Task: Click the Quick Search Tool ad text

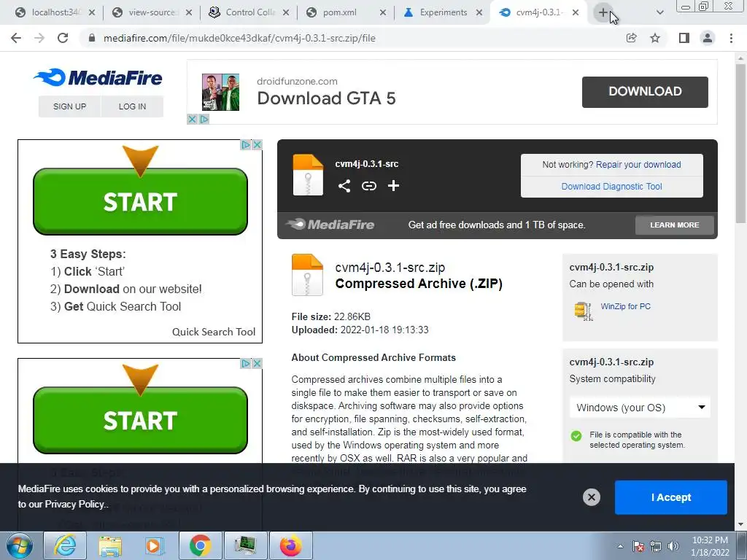Action: pos(214,332)
